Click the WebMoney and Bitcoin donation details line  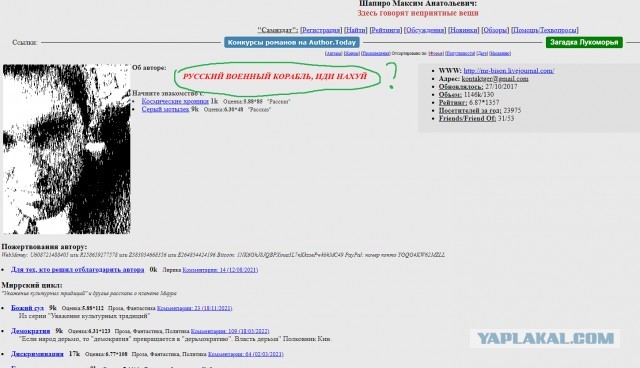(223, 255)
